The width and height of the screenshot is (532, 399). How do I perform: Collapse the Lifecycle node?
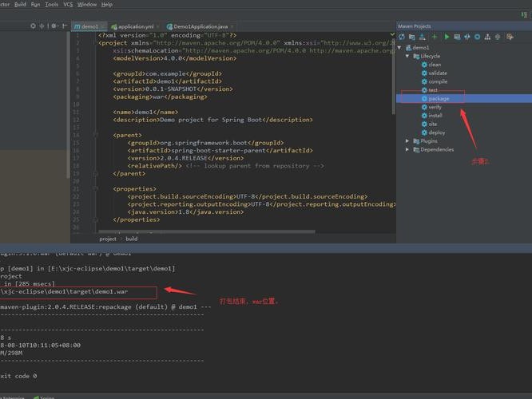tap(407, 56)
